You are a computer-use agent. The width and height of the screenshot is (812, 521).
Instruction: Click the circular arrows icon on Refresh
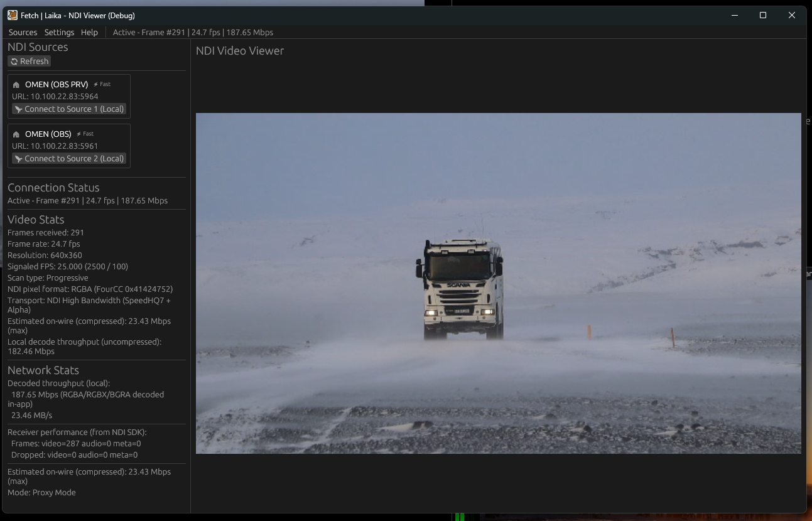coord(14,62)
